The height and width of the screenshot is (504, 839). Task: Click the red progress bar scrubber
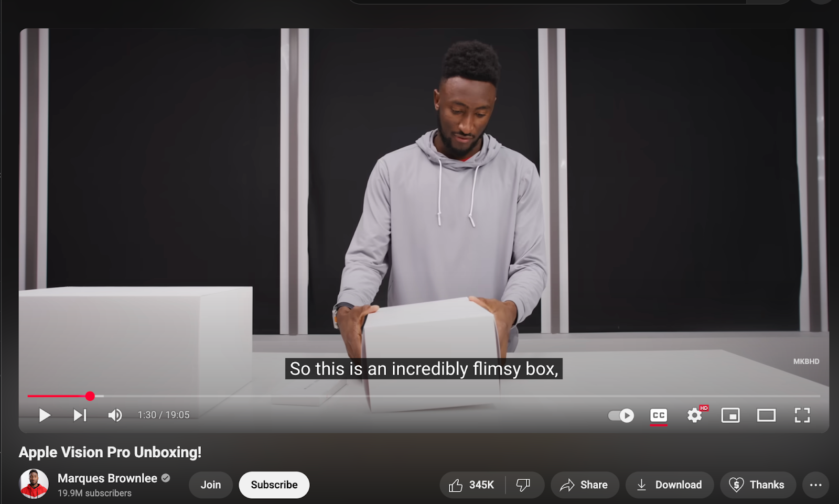pyautogui.click(x=90, y=396)
